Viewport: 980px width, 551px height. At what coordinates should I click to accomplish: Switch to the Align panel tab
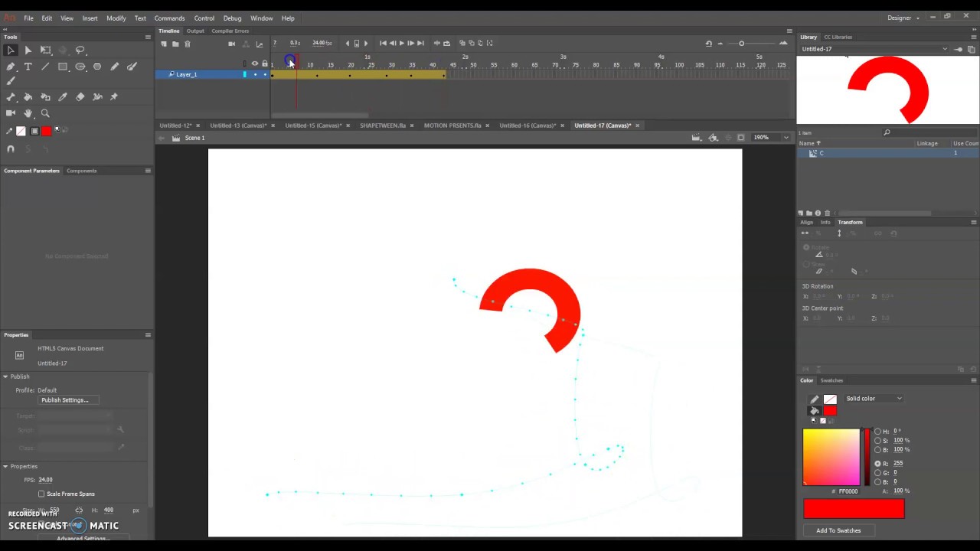[x=807, y=222]
